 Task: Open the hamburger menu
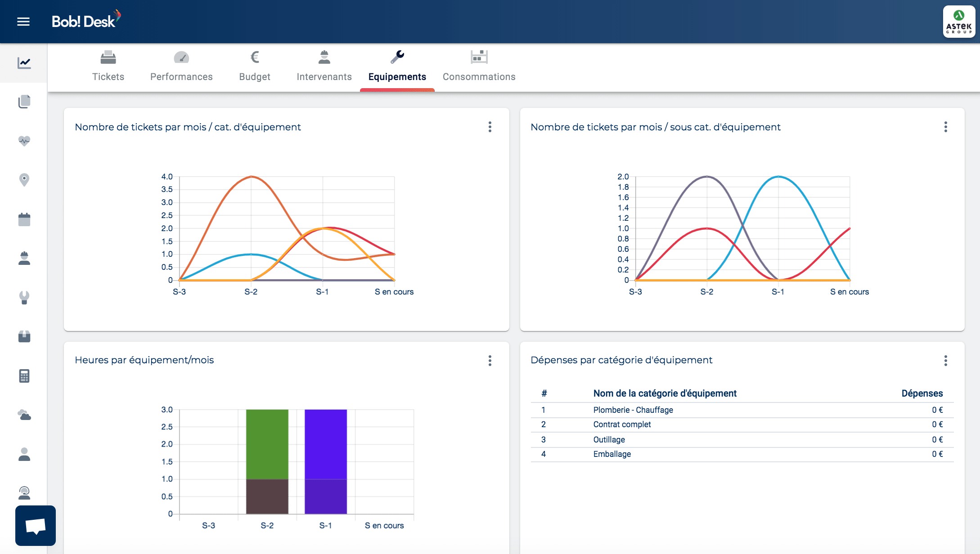pyautogui.click(x=23, y=22)
